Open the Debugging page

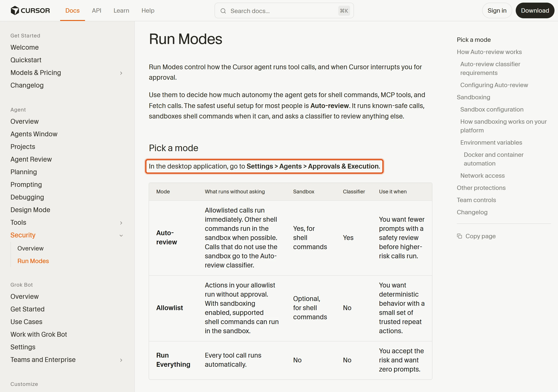tap(27, 197)
